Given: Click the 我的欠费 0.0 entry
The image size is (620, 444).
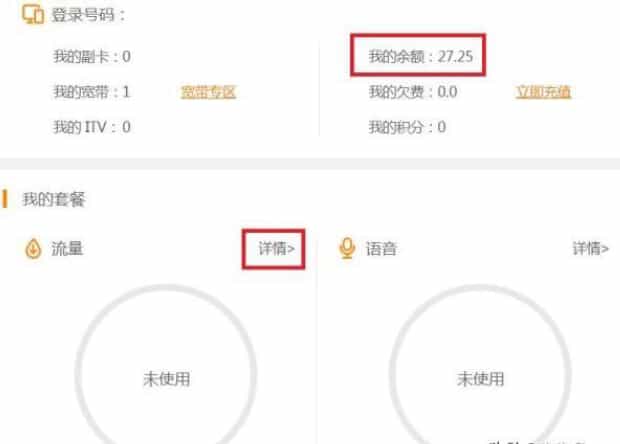Looking at the screenshot, I should pyautogui.click(x=413, y=92).
